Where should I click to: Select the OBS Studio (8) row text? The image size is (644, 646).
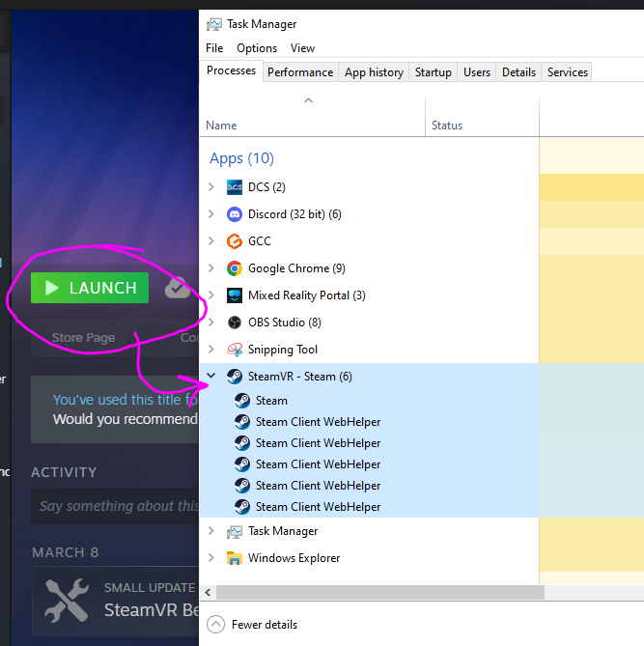(x=285, y=323)
